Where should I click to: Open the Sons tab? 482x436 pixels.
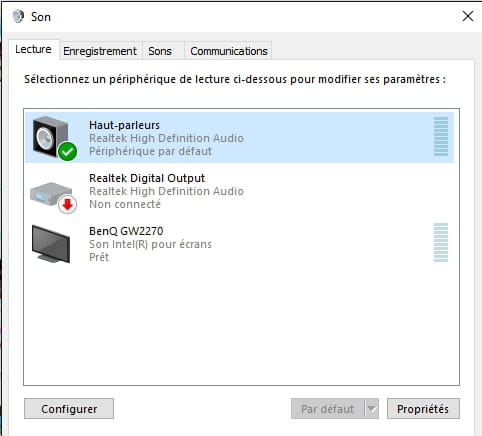point(160,51)
